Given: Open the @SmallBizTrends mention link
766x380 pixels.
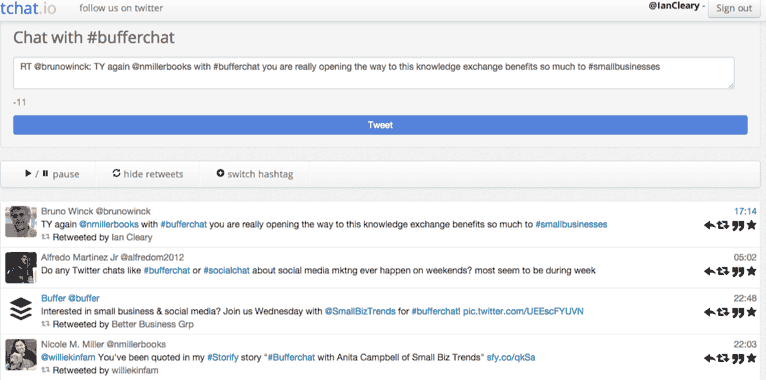Looking at the screenshot, I should [360, 312].
